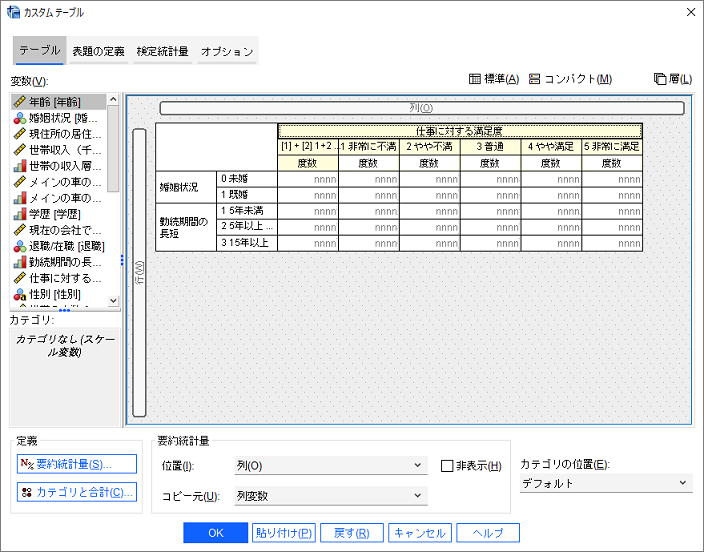Switch to the 表題の定義 tab
Viewport: 704px width, 552px height.
tap(98, 51)
